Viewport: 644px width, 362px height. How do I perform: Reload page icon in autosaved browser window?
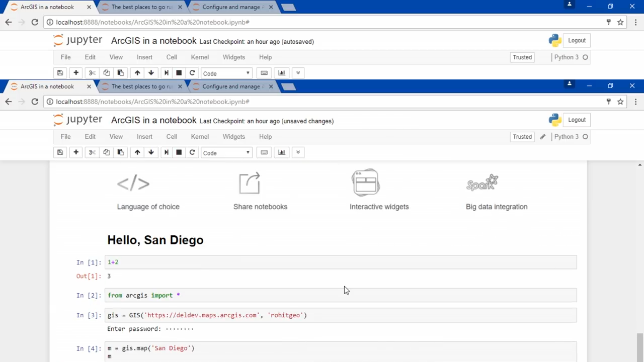click(x=35, y=22)
